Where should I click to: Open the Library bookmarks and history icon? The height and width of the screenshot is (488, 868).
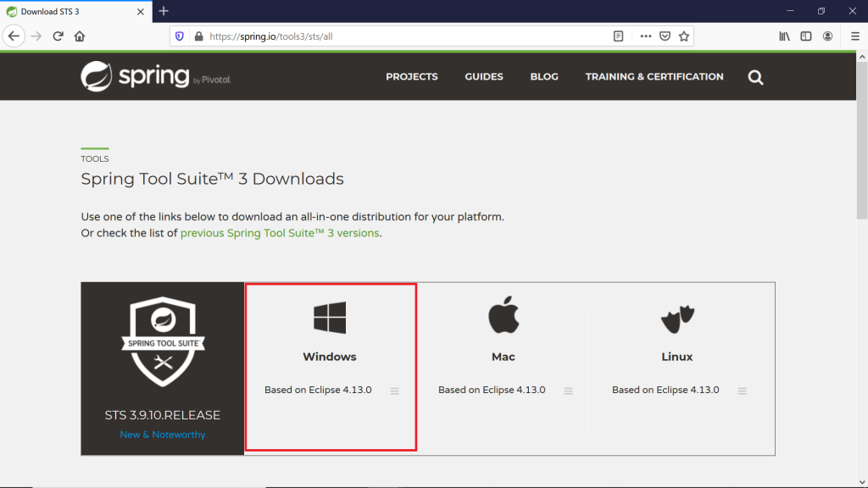[x=784, y=36]
